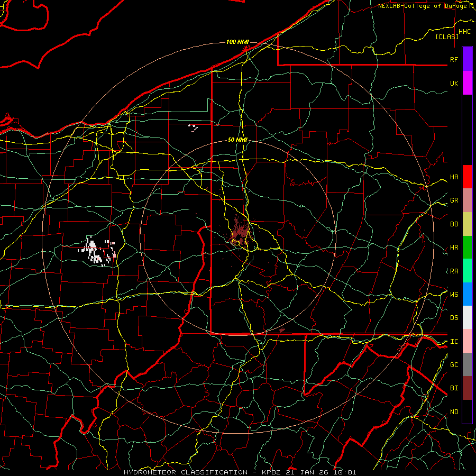Click the GC gray legend swatch

point(467,364)
